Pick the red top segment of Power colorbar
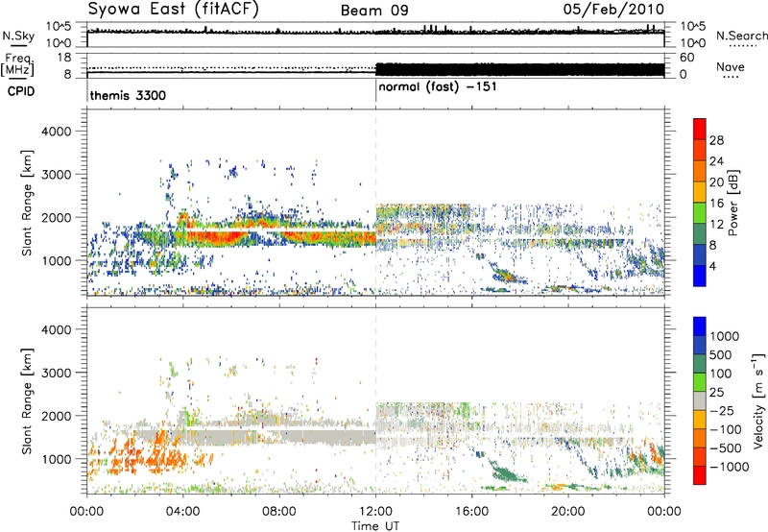The image size is (768, 532). tap(700, 129)
